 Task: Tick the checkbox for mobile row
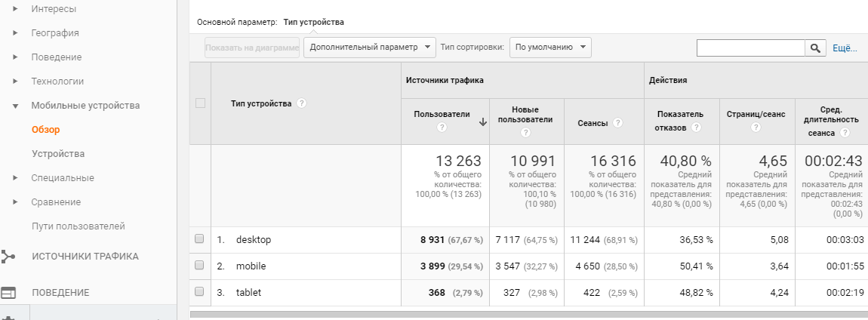[x=199, y=265]
